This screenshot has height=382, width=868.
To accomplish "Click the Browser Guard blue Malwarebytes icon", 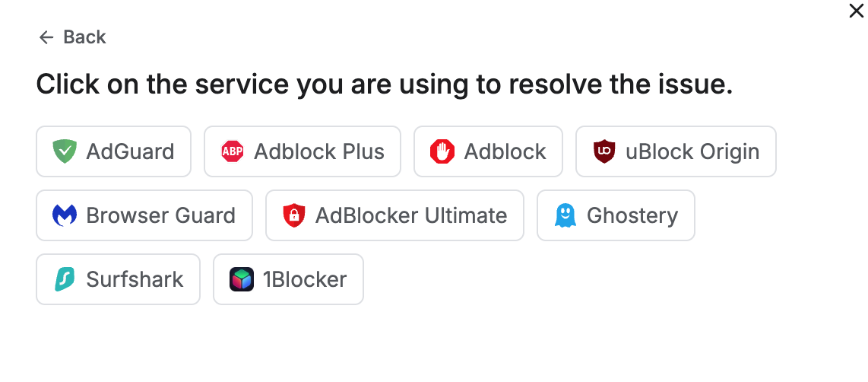I will (65, 215).
